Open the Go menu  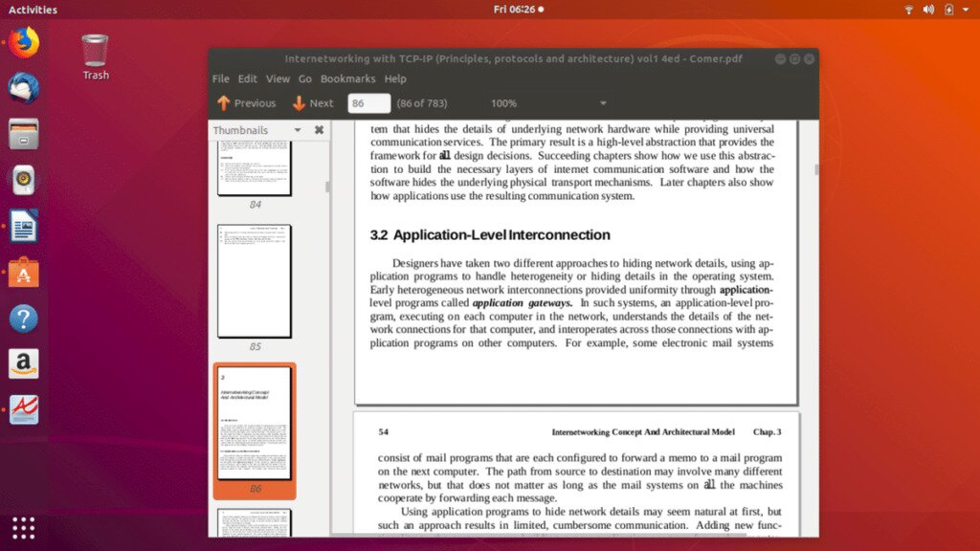(x=305, y=78)
